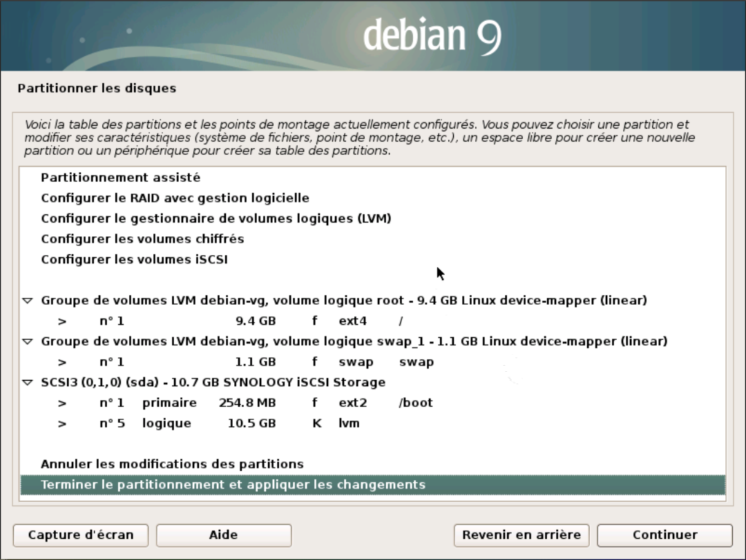Viewport: 746px width, 560px height.
Task: Go back with Revenir en arrière
Action: pyautogui.click(x=521, y=535)
